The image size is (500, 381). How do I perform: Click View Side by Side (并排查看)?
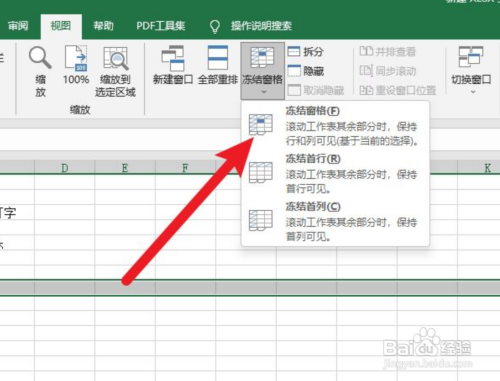(388, 51)
